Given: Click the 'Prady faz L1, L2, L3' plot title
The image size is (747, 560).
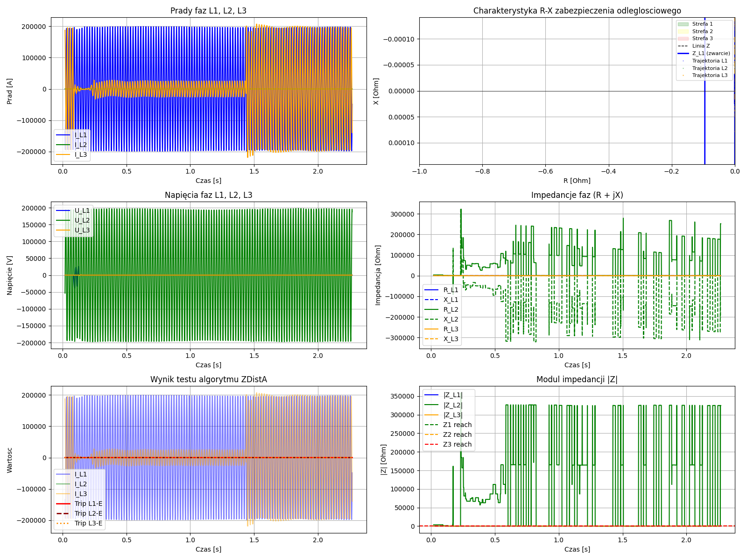Looking at the screenshot, I should [x=208, y=11].
